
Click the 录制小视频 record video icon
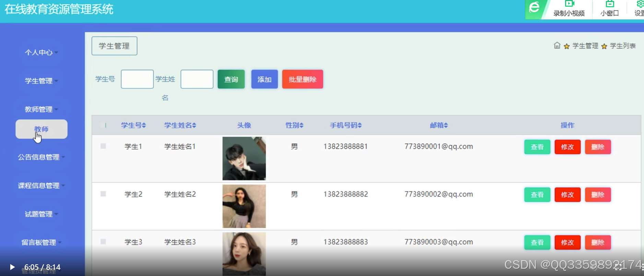(x=569, y=4)
